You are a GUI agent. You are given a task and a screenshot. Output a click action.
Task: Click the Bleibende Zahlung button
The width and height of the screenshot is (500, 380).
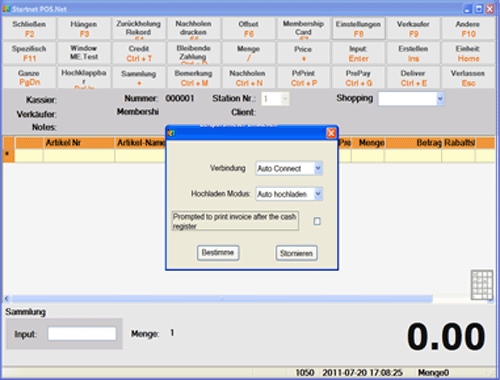194,53
